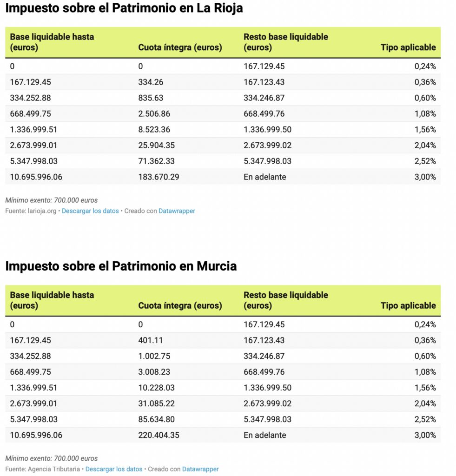Click "Fuente: larioja.org" source text
The width and height of the screenshot is (456, 476).
[31, 211]
